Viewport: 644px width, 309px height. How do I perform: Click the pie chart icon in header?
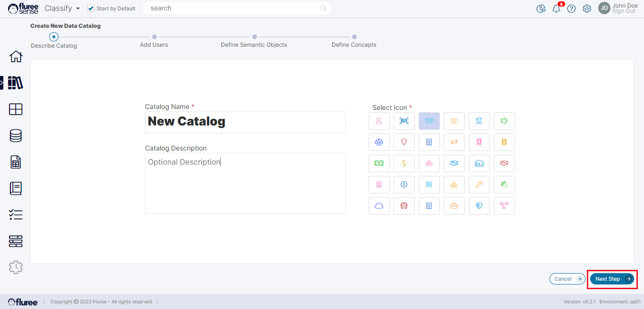(541, 8)
